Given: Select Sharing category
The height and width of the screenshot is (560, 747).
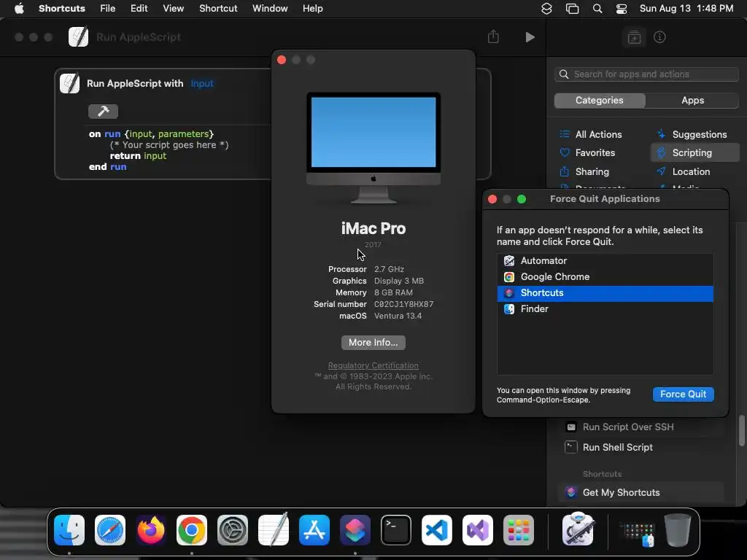Looking at the screenshot, I should pos(584,172).
